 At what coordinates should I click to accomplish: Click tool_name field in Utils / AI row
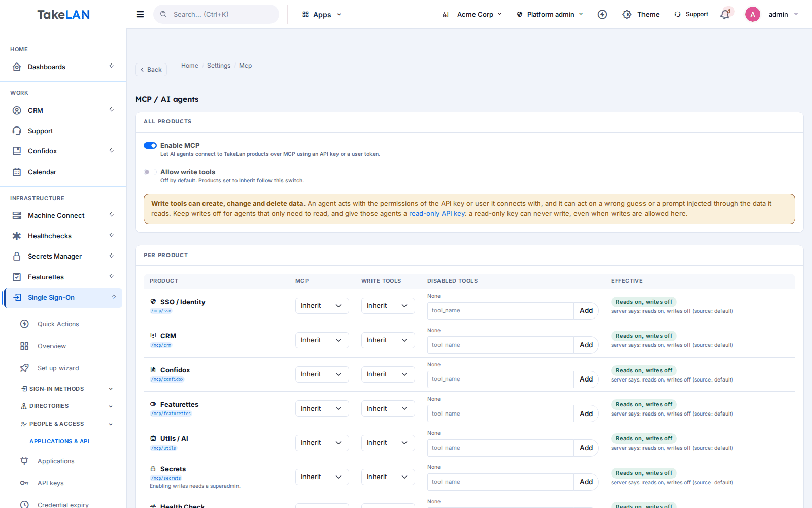point(500,448)
